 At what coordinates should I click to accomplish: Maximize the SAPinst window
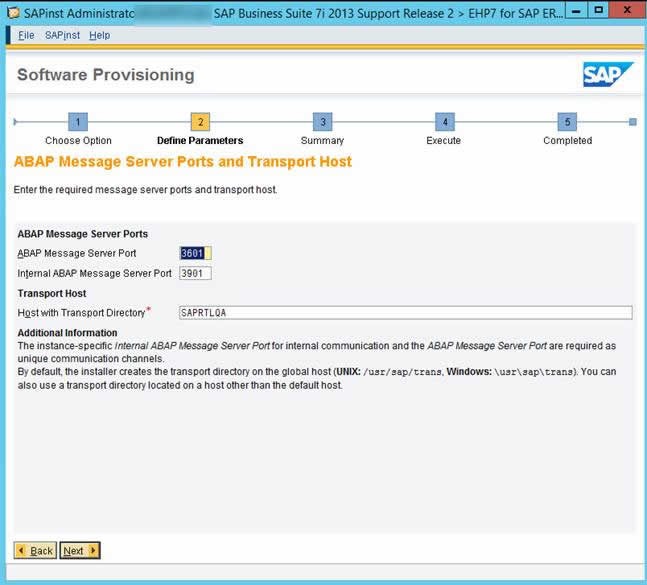coord(598,10)
